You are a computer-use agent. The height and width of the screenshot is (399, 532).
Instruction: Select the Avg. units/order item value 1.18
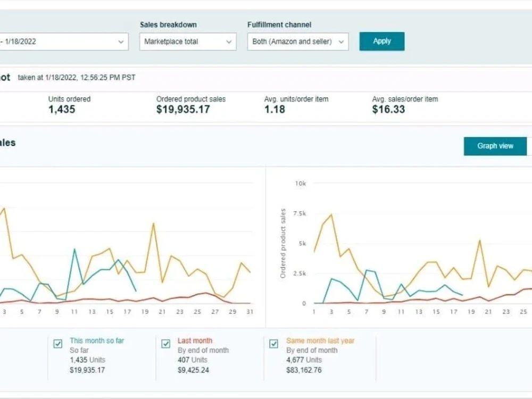click(275, 110)
